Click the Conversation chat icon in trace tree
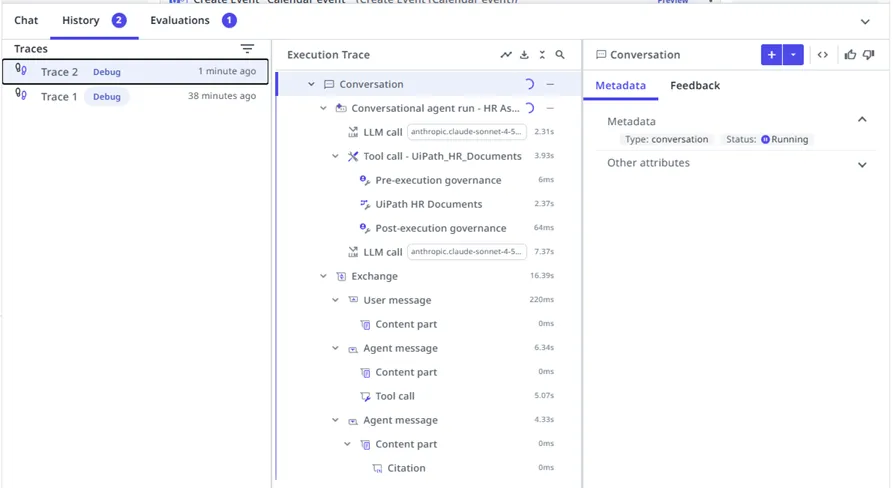 coord(329,84)
